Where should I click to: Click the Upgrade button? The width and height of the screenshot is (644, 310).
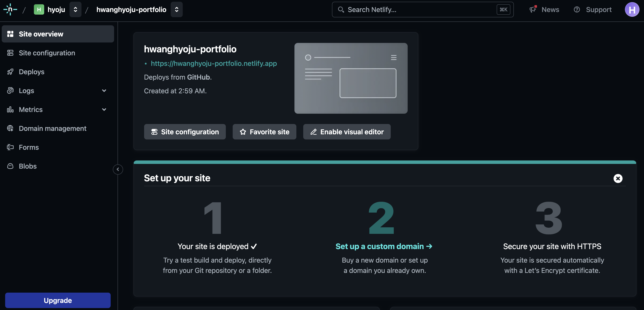[58, 300]
